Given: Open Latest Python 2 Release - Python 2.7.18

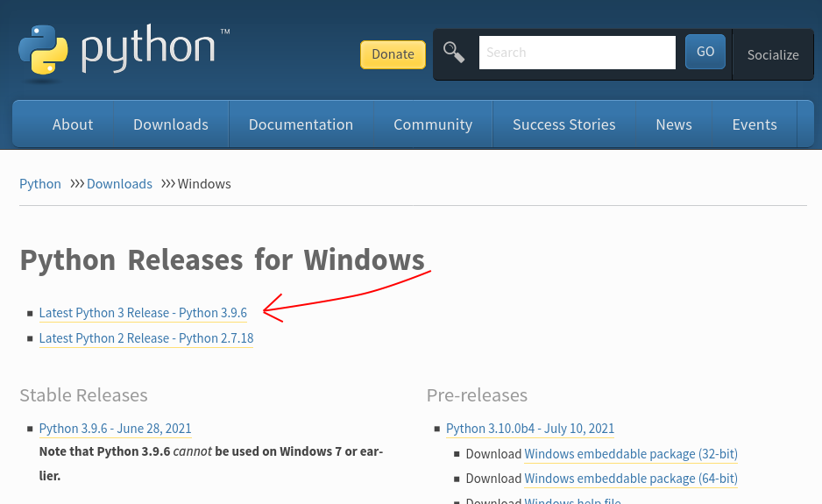Looking at the screenshot, I should (x=146, y=339).
